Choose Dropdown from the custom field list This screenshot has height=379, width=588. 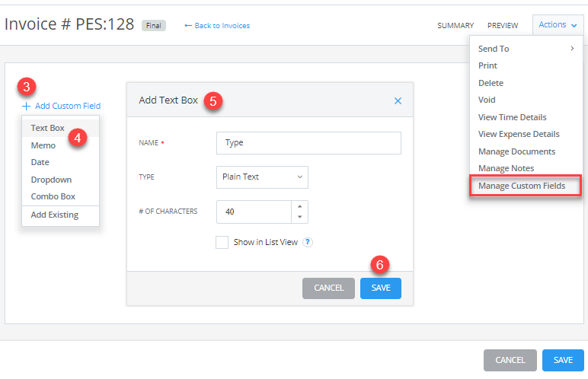(x=60, y=180)
